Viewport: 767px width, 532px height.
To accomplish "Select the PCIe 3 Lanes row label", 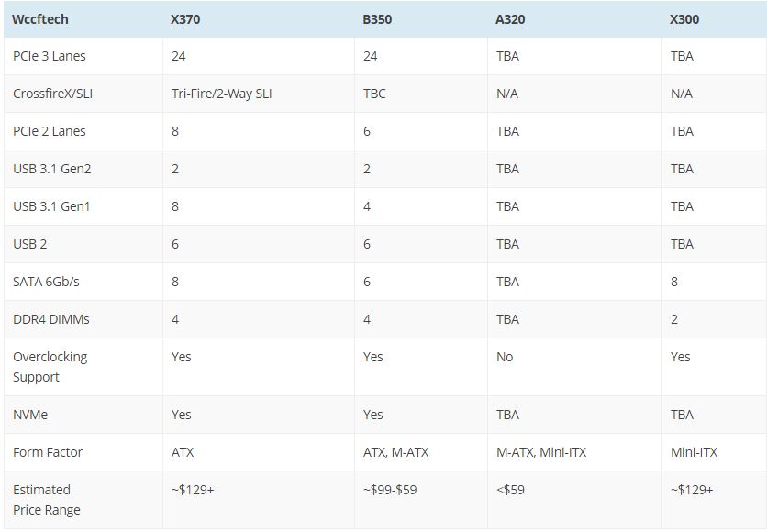I will (50, 56).
